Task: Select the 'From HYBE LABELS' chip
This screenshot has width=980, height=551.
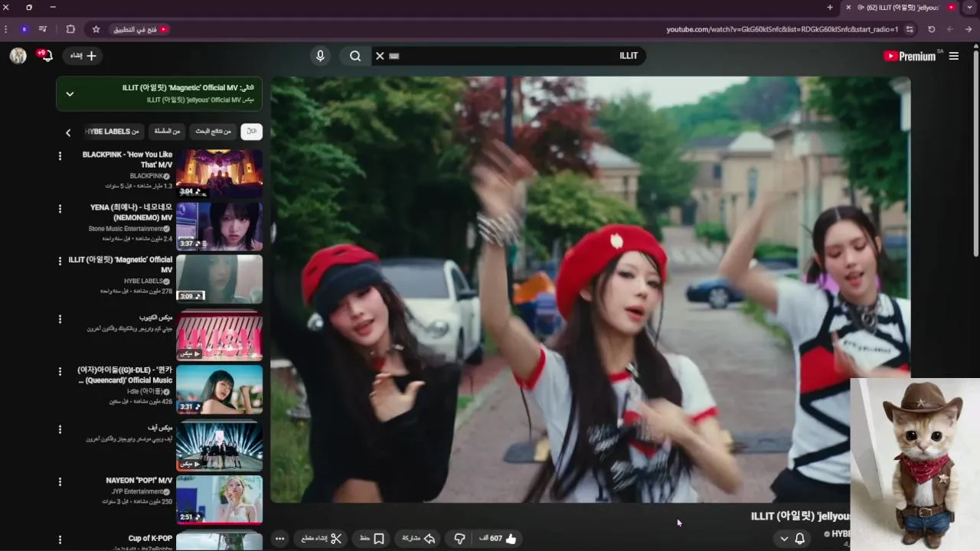Action: [x=113, y=132]
